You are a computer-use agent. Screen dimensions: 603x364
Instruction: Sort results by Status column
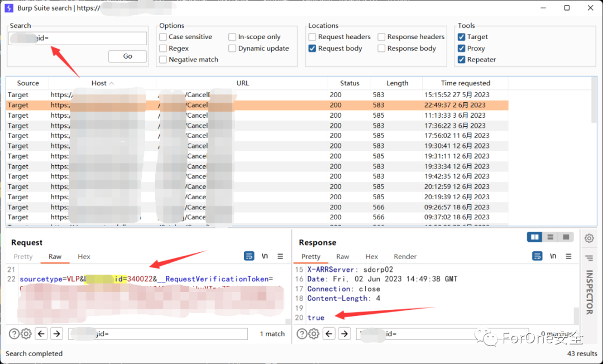350,83
